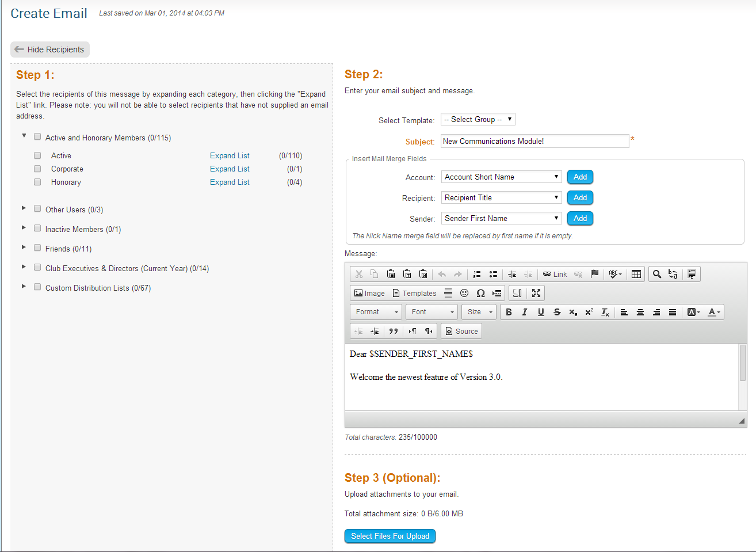
Task: Apply underline formatting
Action: 541,312
